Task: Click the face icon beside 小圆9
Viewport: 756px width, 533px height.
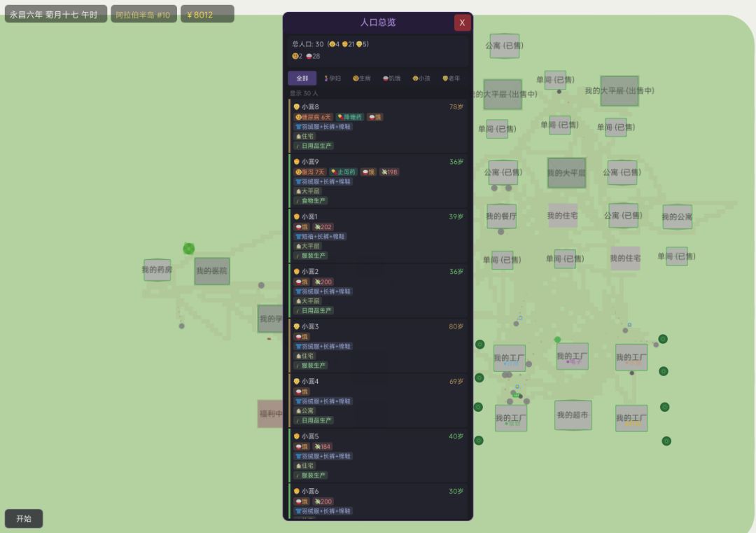Action: click(x=297, y=162)
